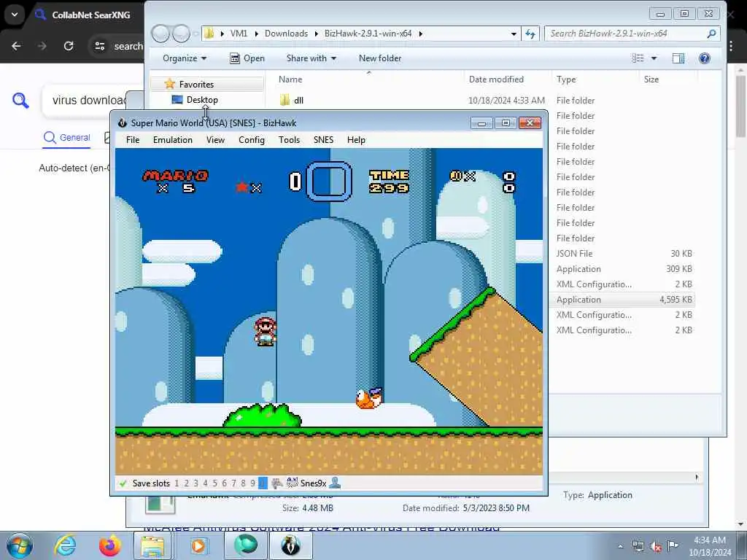Click the Open button in Explorer toolbar
Viewport: 747px width, 560px height.
(x=247, y=58)
